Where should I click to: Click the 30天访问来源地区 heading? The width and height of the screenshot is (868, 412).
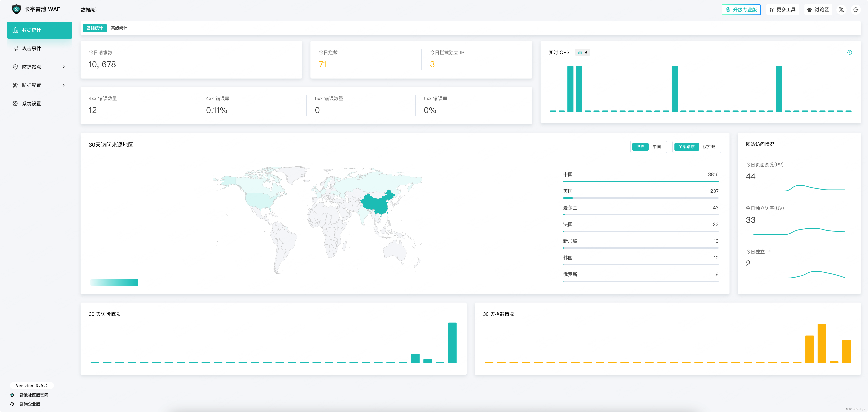click(111, 145)
